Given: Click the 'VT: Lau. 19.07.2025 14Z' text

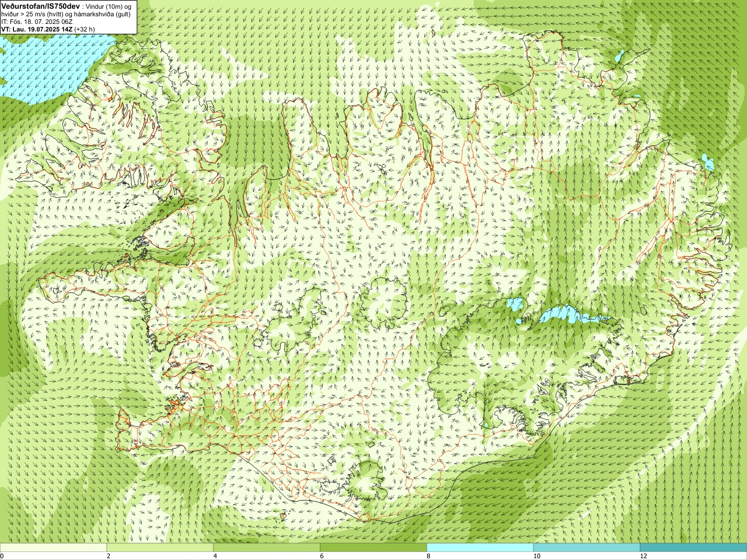Looking at the screenshot, I should coord(37,29).
